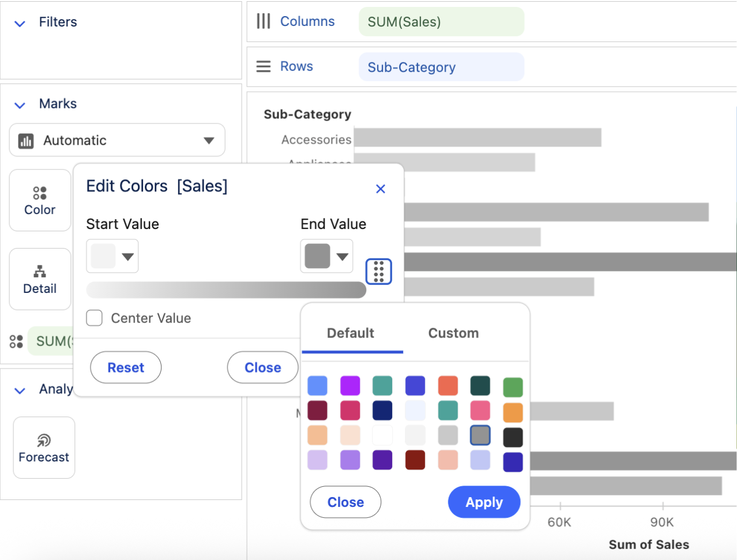Image resolution: width=737 pixels, height=560 pixels.
Task: Click the Reset button
Action: click(126, 367)
